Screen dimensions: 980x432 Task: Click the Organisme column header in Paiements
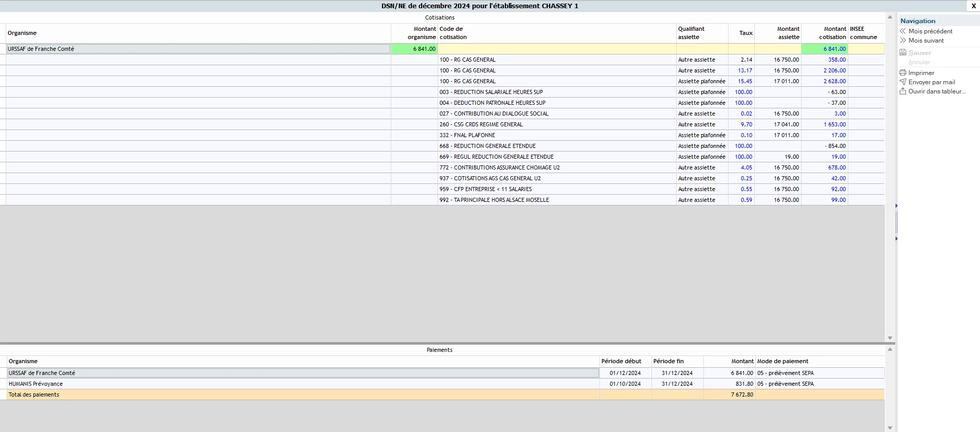click(303, 361)
